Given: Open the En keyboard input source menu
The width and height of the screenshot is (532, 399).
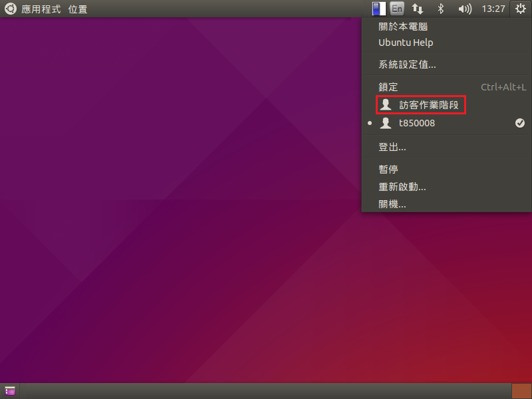Looking at the screenshot, I should 396,9.
